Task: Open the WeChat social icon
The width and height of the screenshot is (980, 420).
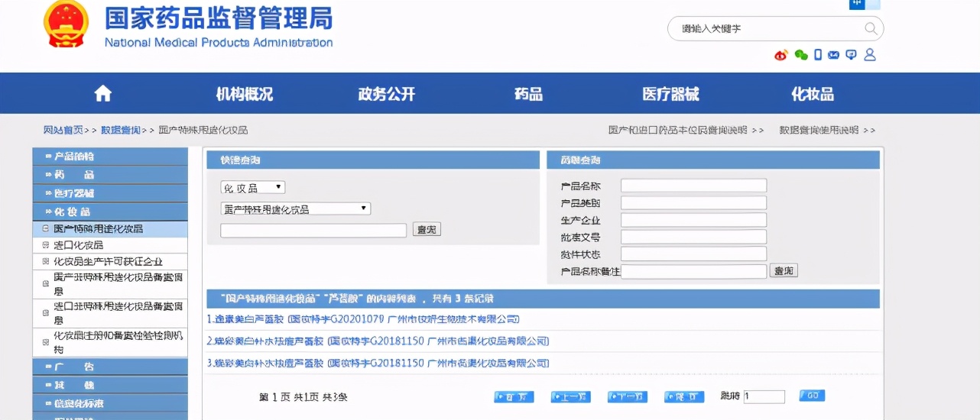Action: tap(800, 55)
